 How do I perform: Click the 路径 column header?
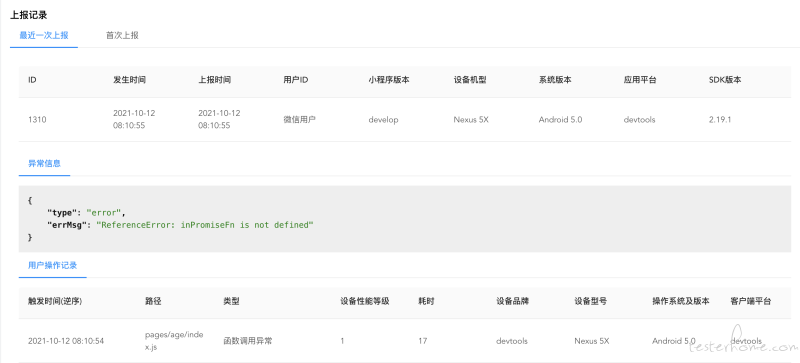(x=153, y=301)
